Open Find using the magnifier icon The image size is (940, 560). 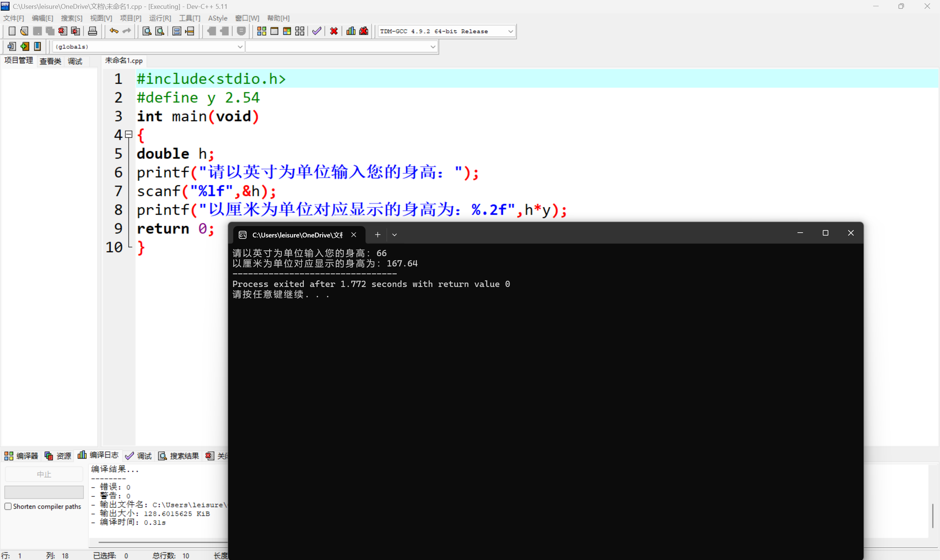click(147, 31)
